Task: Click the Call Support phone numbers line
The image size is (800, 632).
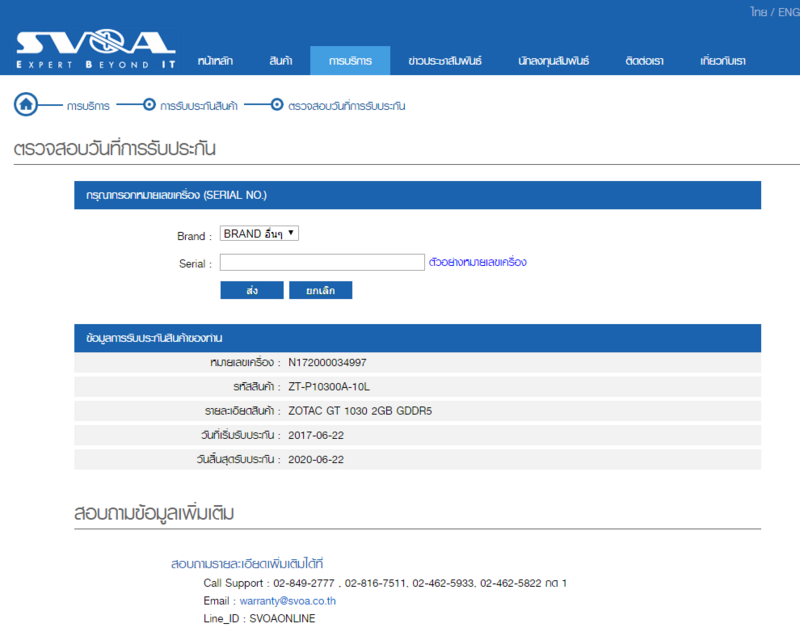Action: (385, 583)
